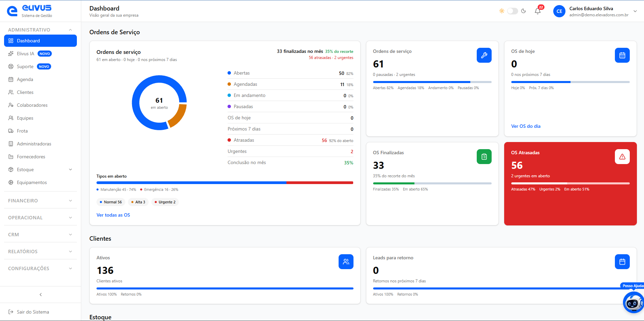
Task: Click the warning triangle icon in OS Atrasadas
Action: (x=622, y=157)
